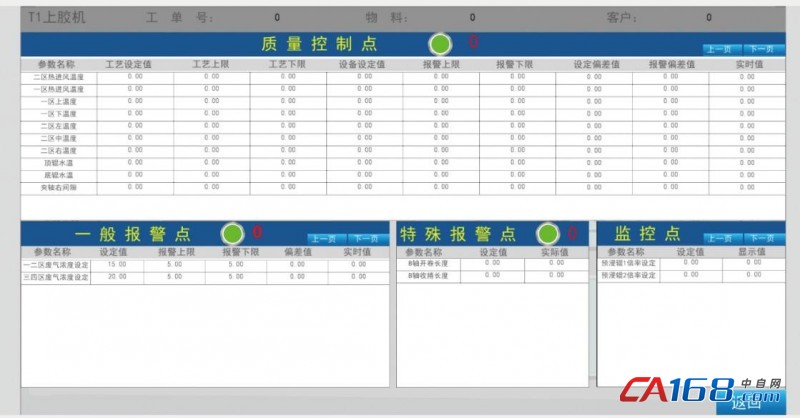Click the green indicator beside 一般报警点

point(232,233)
